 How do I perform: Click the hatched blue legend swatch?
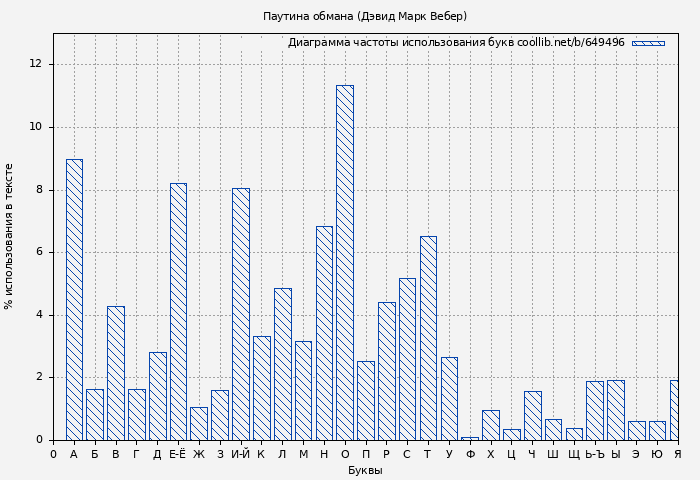(x=648, y=43)
